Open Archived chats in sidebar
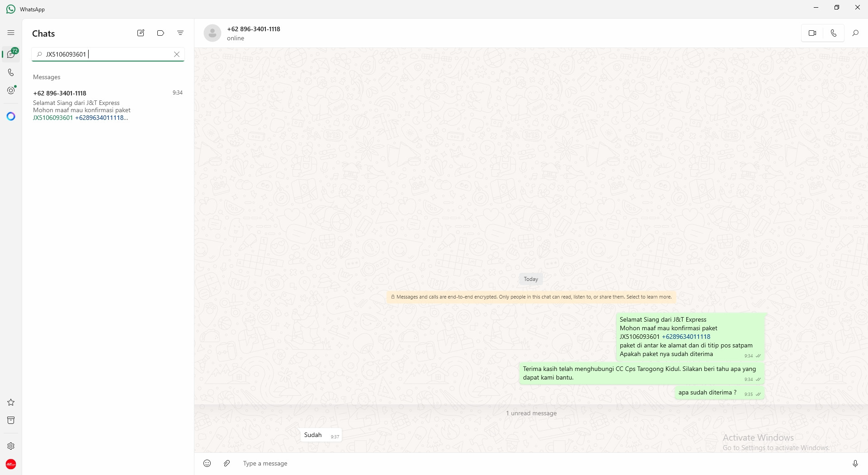The image size is (868, 475). pyautogui.click(x=11, y=420)
